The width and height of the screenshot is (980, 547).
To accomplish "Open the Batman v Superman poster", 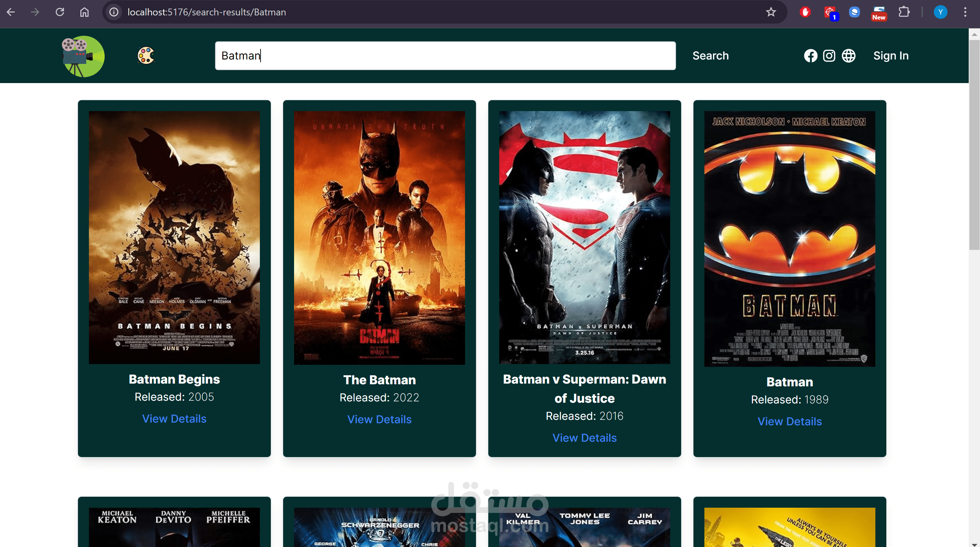I will [x=584, y=236].
